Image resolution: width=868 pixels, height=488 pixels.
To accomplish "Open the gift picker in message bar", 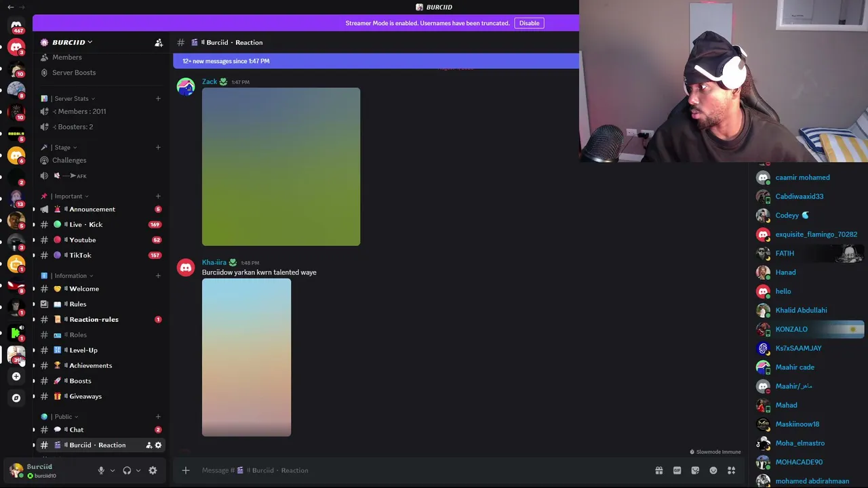I will click(x=658, y=470).
